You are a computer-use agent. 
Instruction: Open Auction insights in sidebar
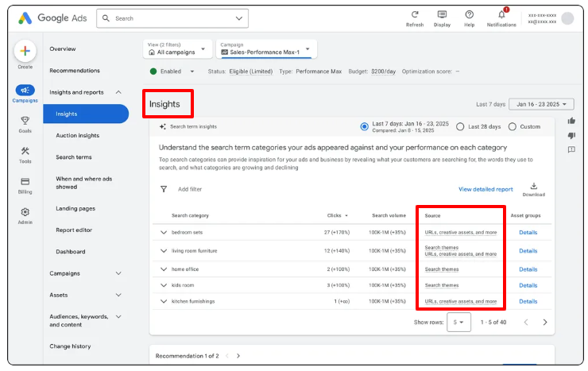78,136
